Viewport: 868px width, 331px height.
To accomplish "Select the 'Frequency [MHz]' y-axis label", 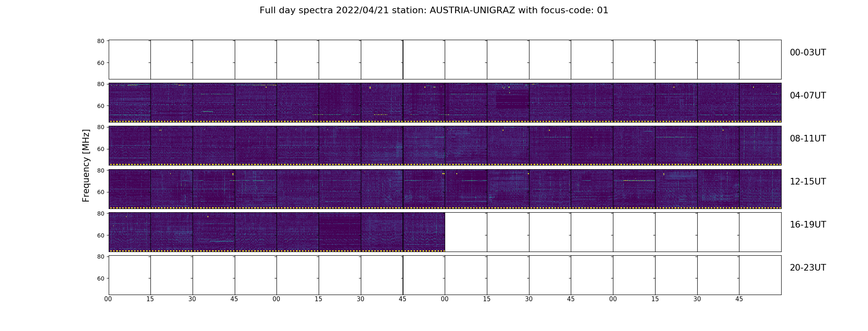I will coord(86,165).
